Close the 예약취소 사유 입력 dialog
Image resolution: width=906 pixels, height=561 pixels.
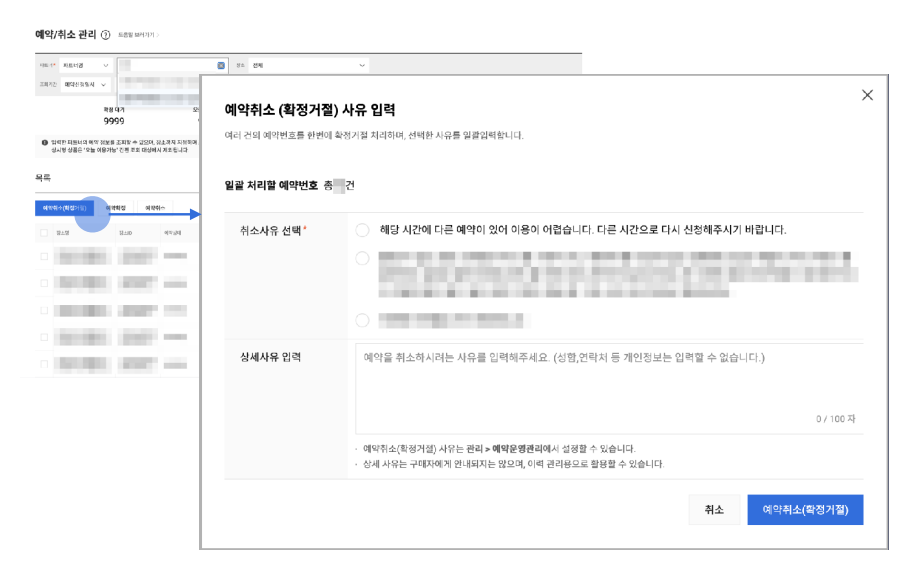867,95
